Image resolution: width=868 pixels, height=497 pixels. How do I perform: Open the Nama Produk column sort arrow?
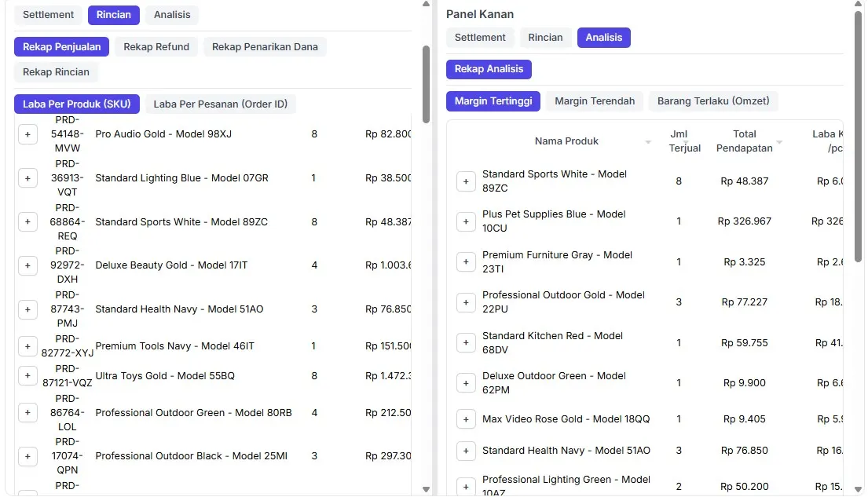[648, 142]
